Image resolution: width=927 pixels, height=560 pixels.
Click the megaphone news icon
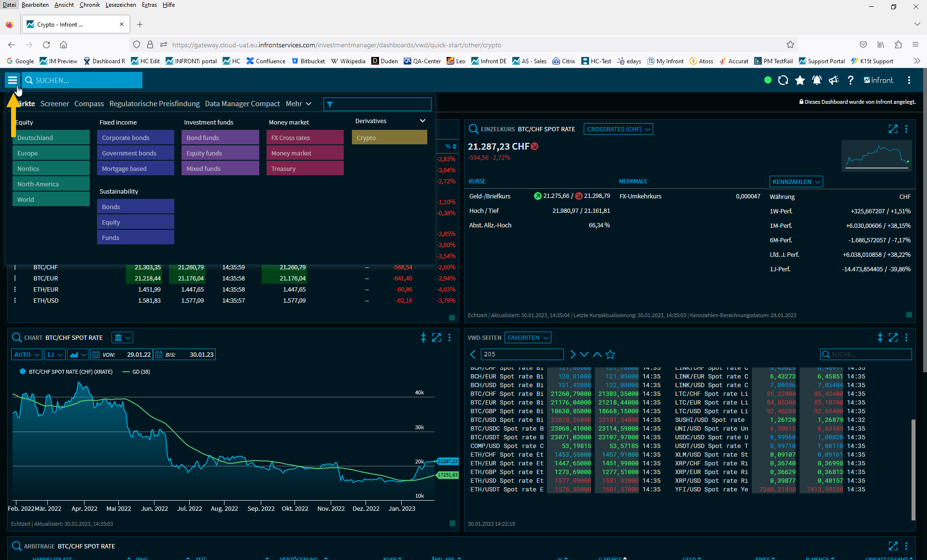(x=833, y=80)
